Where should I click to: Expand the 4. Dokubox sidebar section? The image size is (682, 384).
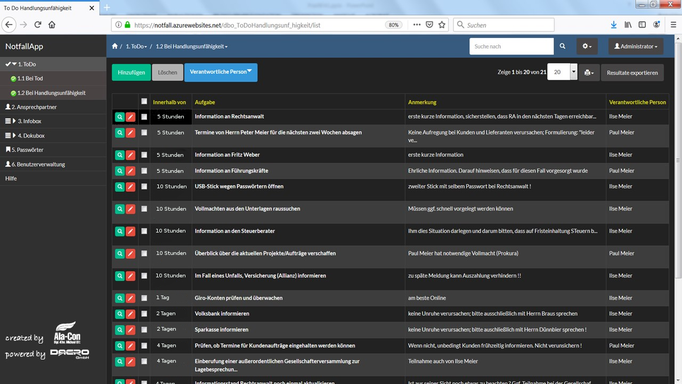point(53,135)
